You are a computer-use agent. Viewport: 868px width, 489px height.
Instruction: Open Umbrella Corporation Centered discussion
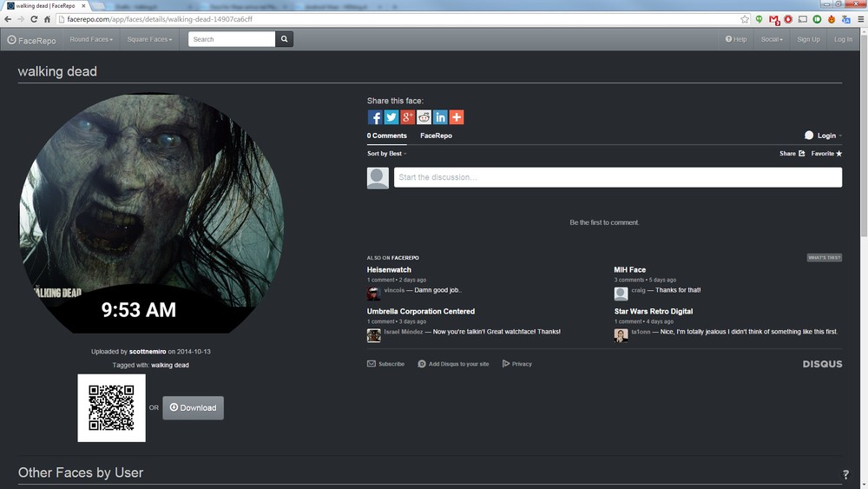(x=421, y=311)
